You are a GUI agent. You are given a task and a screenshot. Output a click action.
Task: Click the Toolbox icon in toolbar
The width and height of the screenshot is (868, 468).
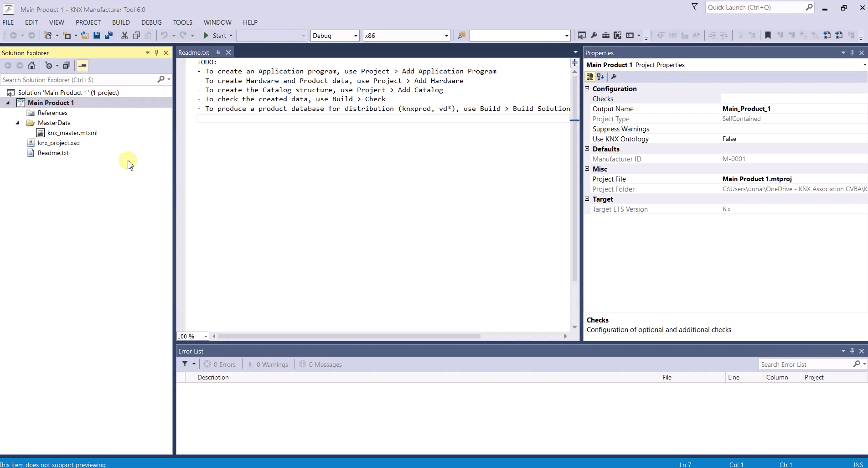point(606,36)
